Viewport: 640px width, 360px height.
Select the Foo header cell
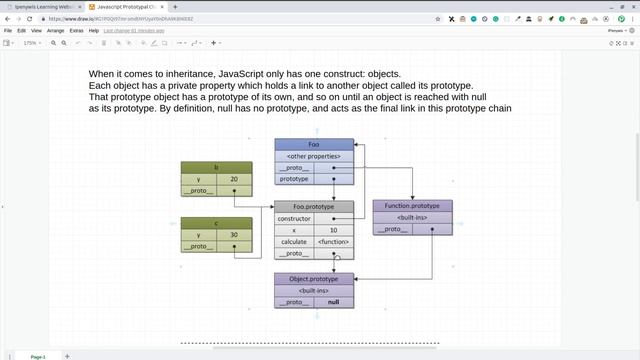(314, 144)
